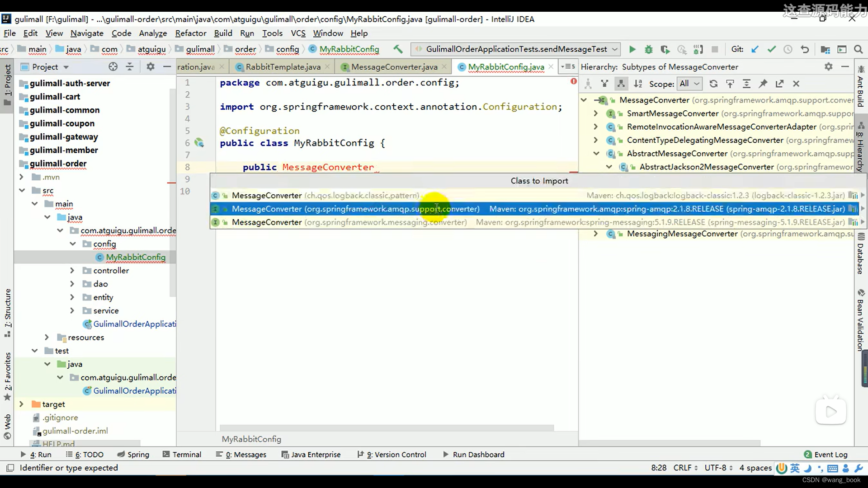
Task: Expand the .mvn folder
Action: pos(21,177)
